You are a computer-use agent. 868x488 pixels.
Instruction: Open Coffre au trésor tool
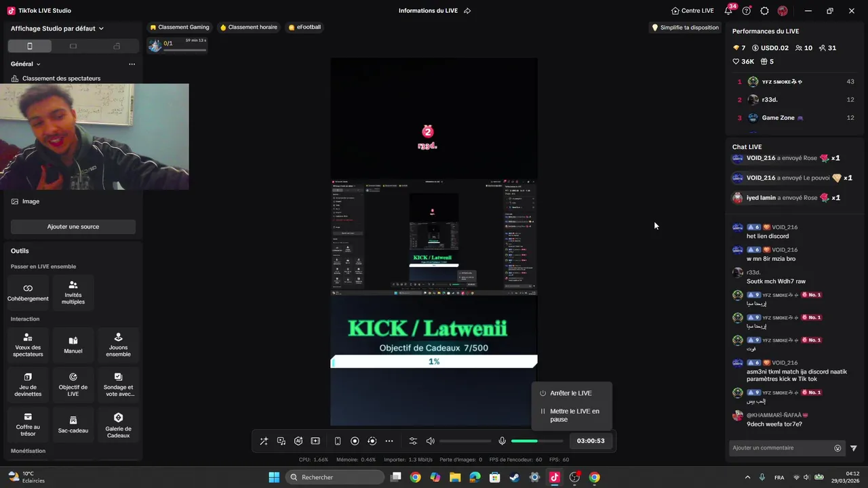tap(28, 425)
